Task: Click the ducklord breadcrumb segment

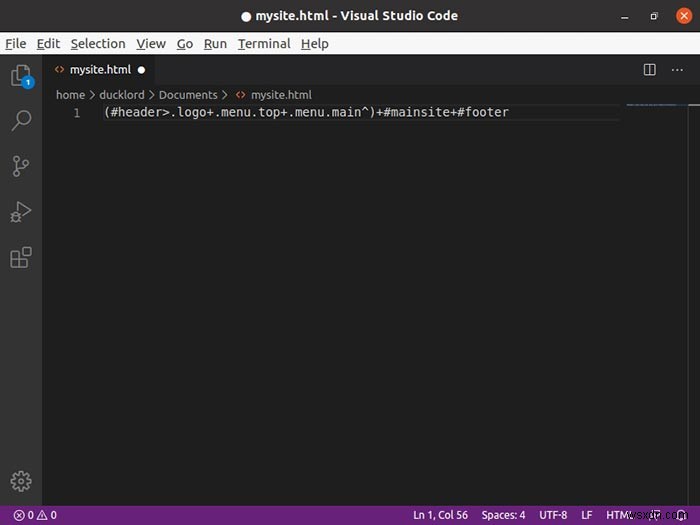Action: point(122,95)
